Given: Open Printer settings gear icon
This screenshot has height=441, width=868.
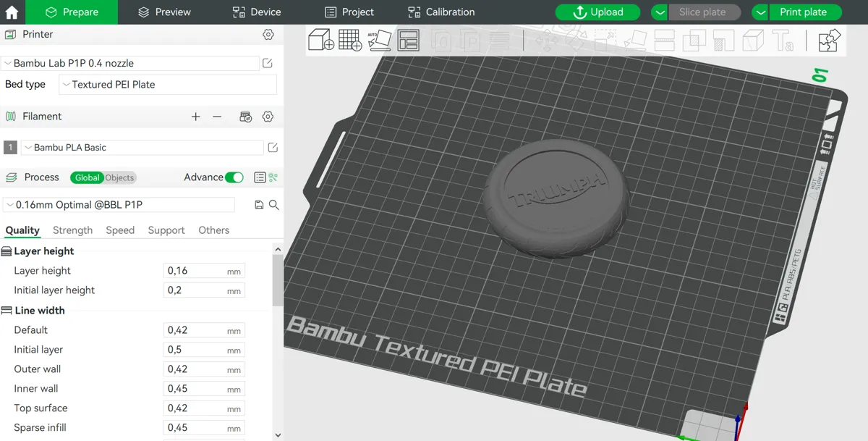Looking at the screenshot, I should pyautogui.click(x=268, y=35).
